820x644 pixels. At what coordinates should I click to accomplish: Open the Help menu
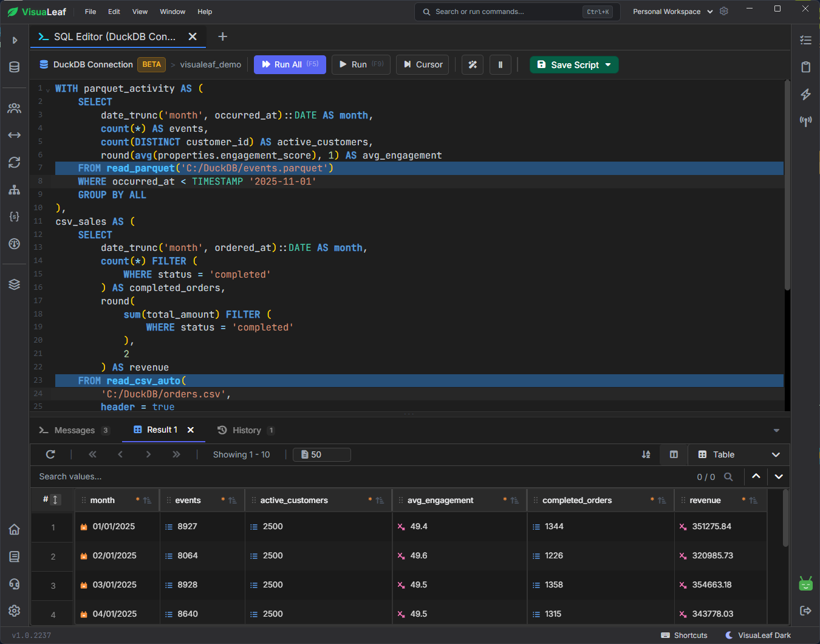(x=205, y=12)
